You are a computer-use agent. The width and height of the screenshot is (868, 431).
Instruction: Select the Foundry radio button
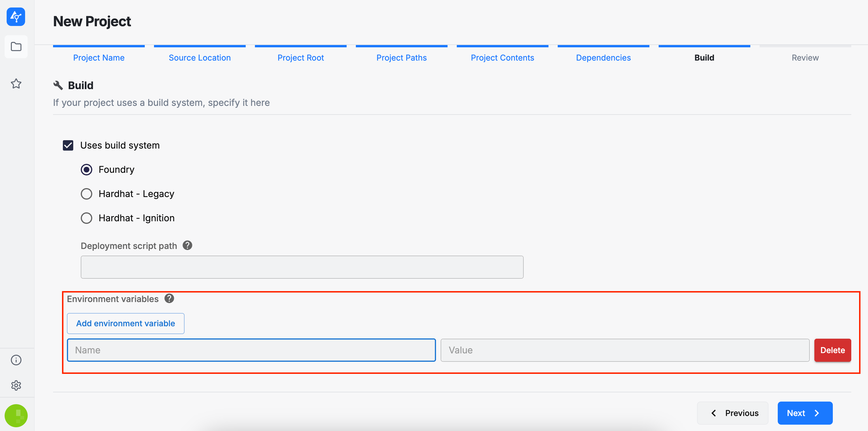[87, 170]
